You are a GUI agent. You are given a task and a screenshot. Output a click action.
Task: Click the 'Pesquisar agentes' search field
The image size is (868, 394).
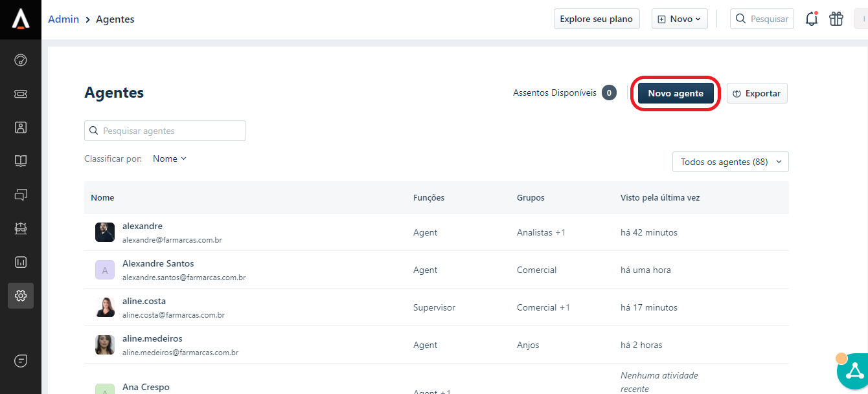[165, 131]
